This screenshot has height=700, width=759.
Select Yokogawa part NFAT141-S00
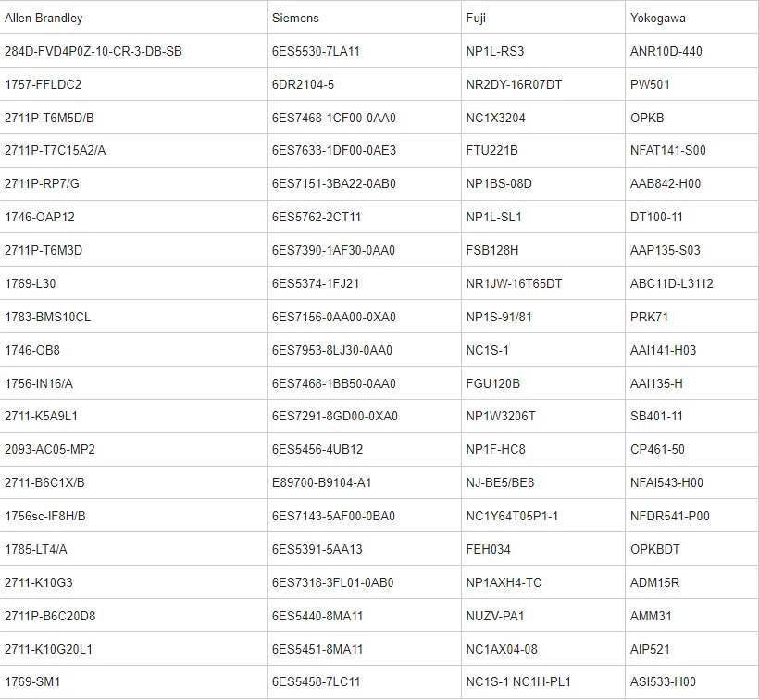(x=667, y=150)
